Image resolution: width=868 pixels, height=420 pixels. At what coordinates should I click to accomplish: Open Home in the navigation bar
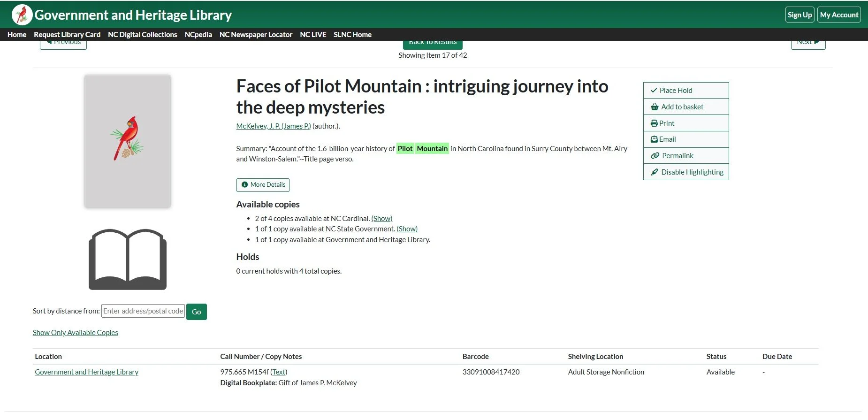coord(17,35)
